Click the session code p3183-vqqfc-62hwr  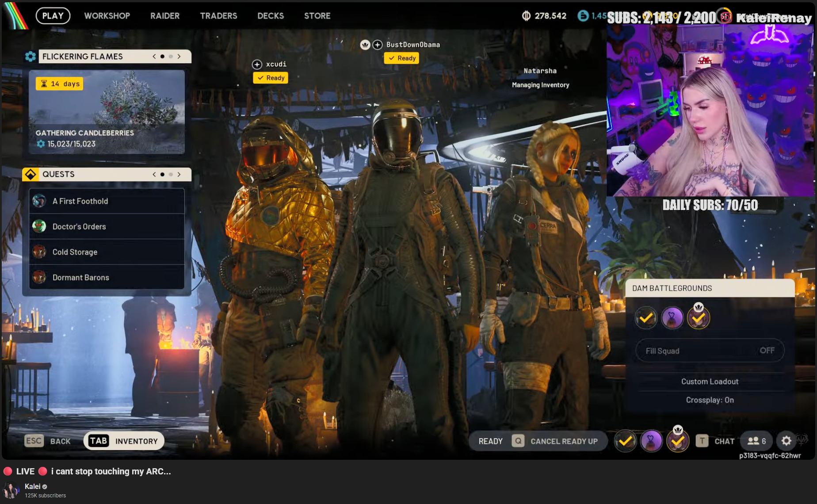pyautogui.click(x=770, y=456)
